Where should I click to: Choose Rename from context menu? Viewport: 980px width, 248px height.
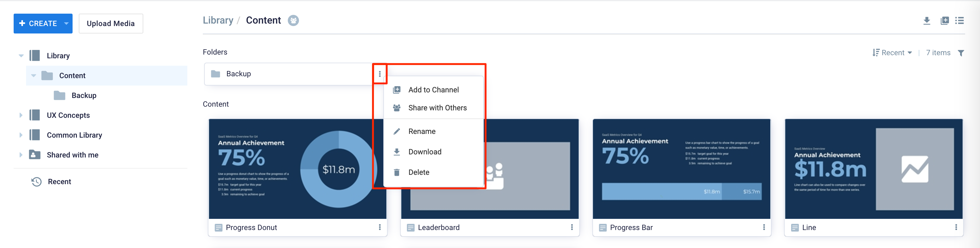coord(433,131)
